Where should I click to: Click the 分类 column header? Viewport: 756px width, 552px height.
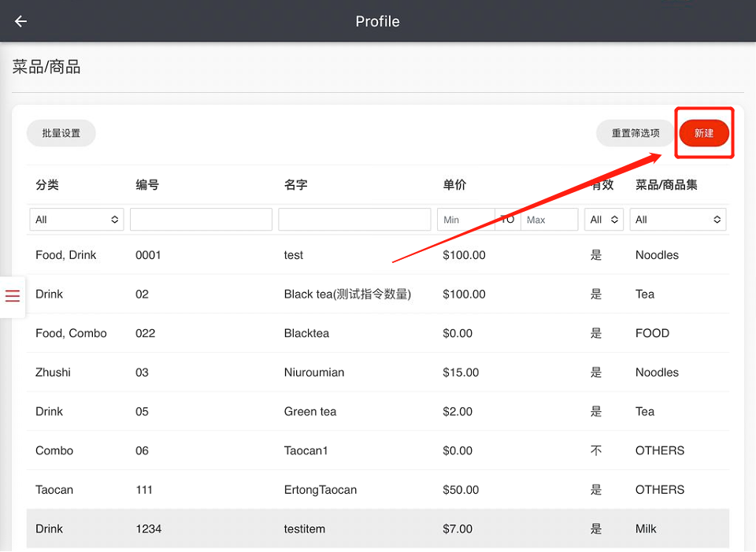(47, 184)
